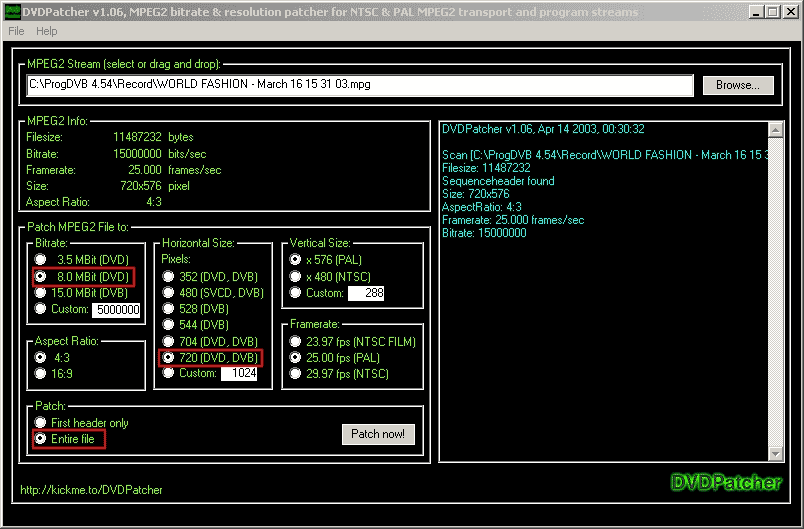804x529 pixels.
Task: Click the 'Sequenceheader found' log line
Action: click(x=498, y=181)
